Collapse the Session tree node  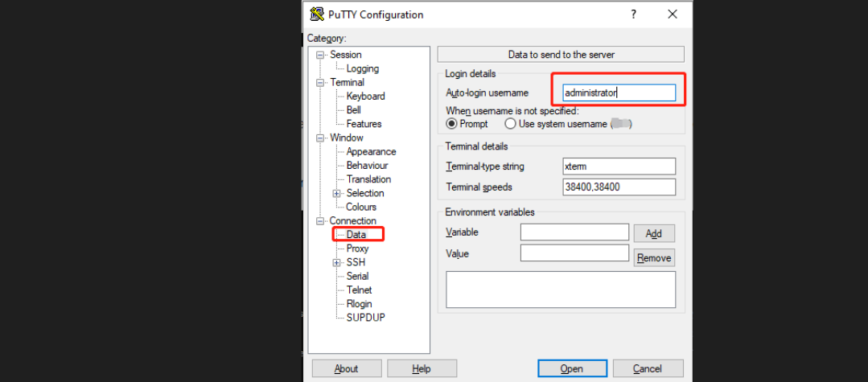[320, 55]
